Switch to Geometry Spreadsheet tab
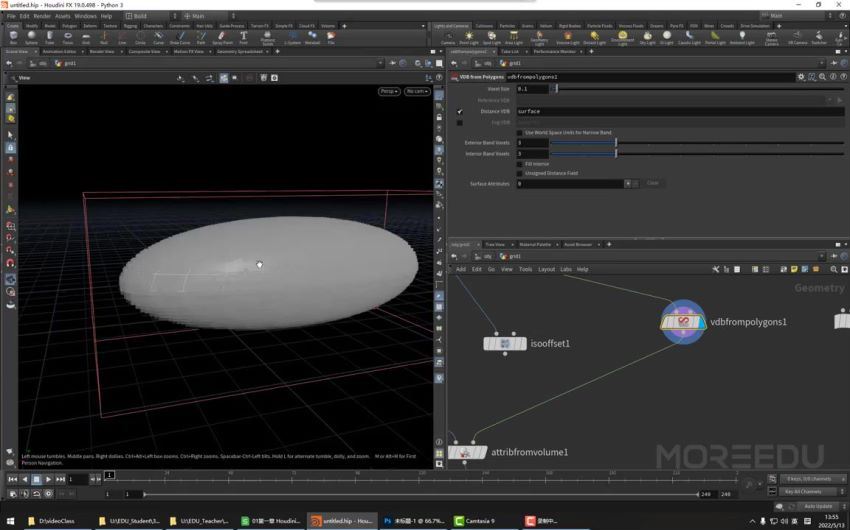850x530 pixels. [239, 51]
